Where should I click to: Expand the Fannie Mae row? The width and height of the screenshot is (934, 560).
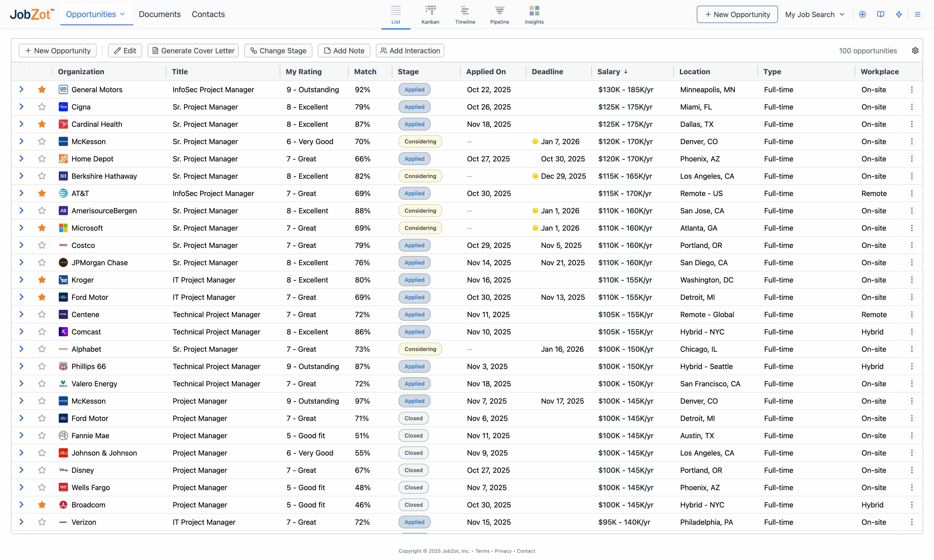21,435
